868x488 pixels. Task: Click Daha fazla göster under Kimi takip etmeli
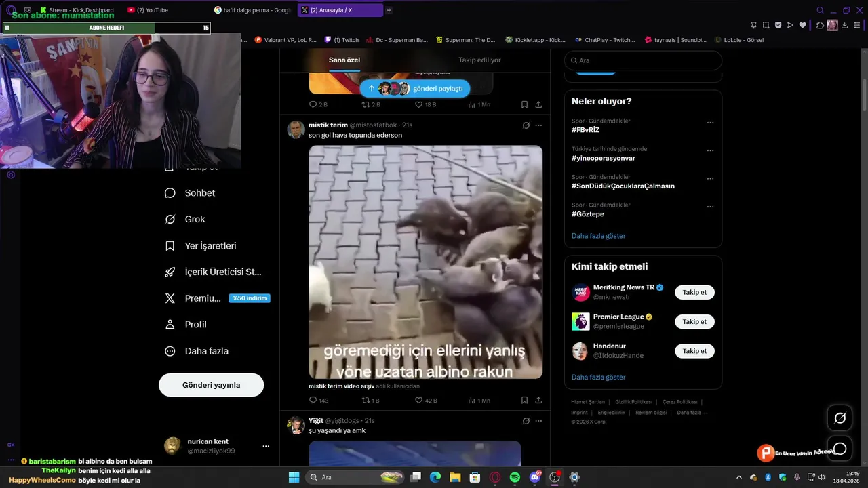pos(598,377)
